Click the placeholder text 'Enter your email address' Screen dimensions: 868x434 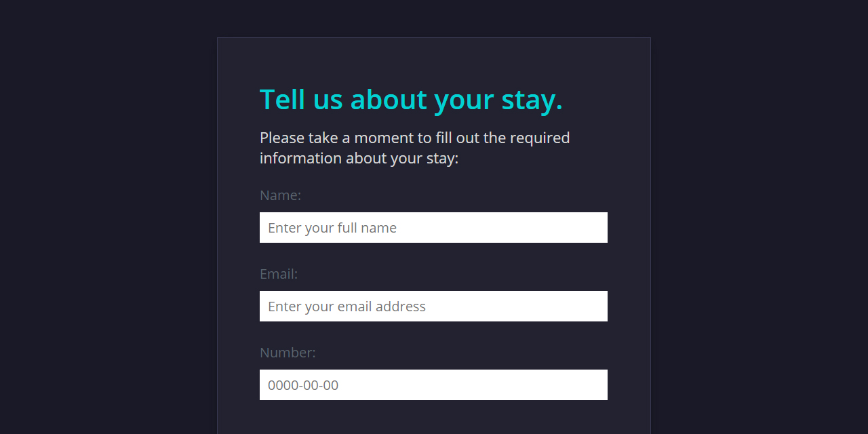(x=347, y=306)
